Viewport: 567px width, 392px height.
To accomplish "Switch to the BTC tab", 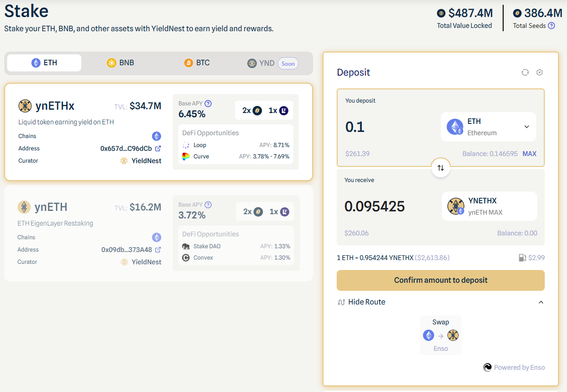I will pos(197,63).
